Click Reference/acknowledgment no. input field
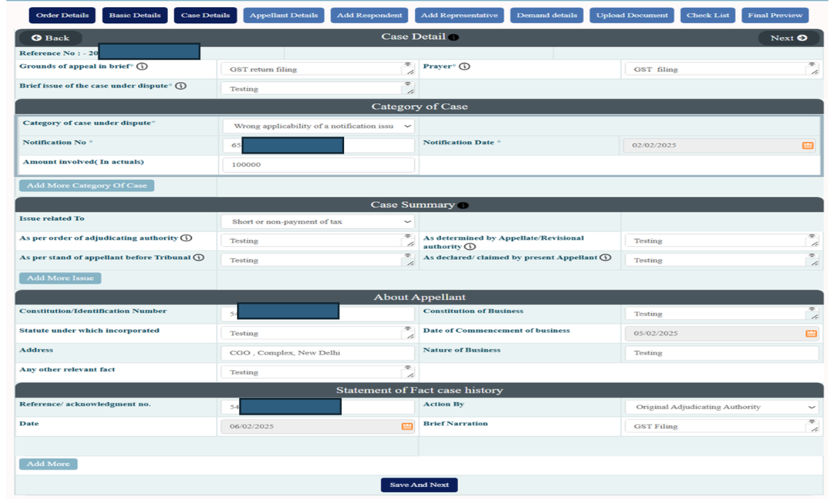Image resolution: width=834 pixels, height=504 pixels. coord(319,407)
